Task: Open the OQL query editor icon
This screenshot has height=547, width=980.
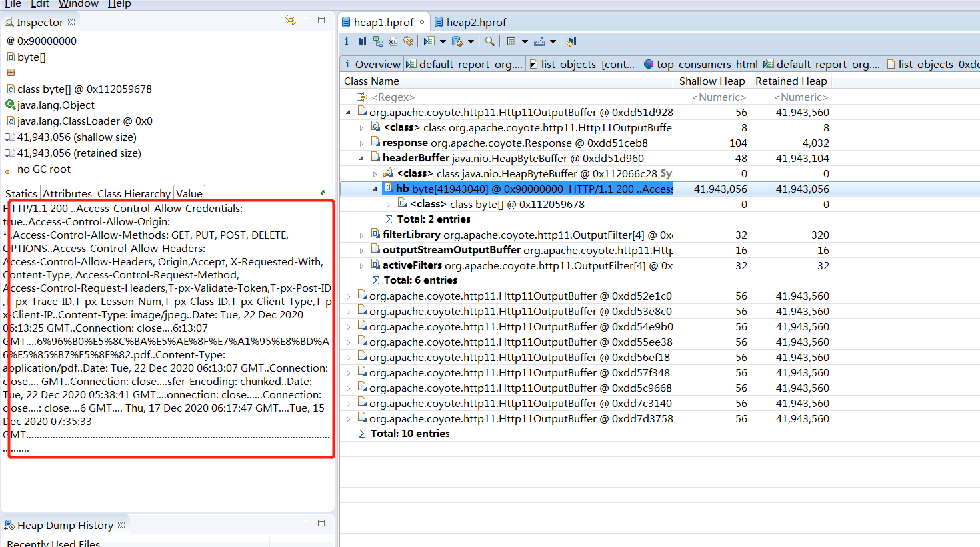Action: click(393, 41)
